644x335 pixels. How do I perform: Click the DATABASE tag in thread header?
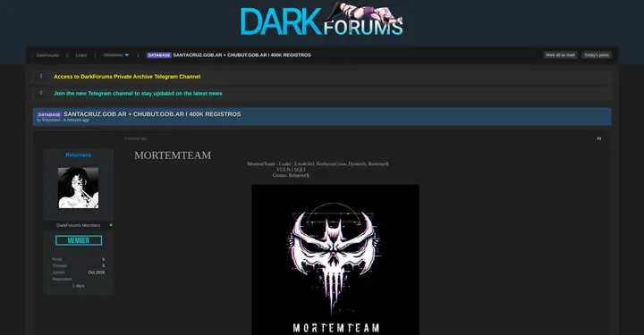49,114
